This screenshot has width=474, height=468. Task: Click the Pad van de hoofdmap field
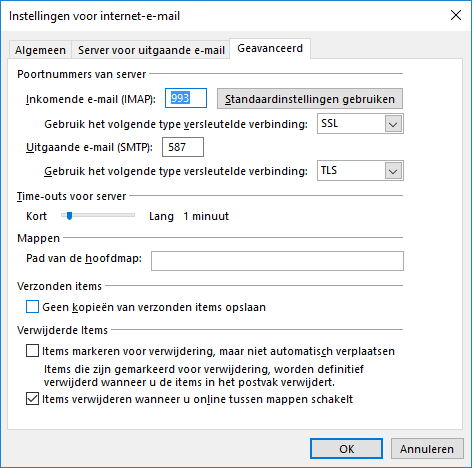click(x=277, y=261)
